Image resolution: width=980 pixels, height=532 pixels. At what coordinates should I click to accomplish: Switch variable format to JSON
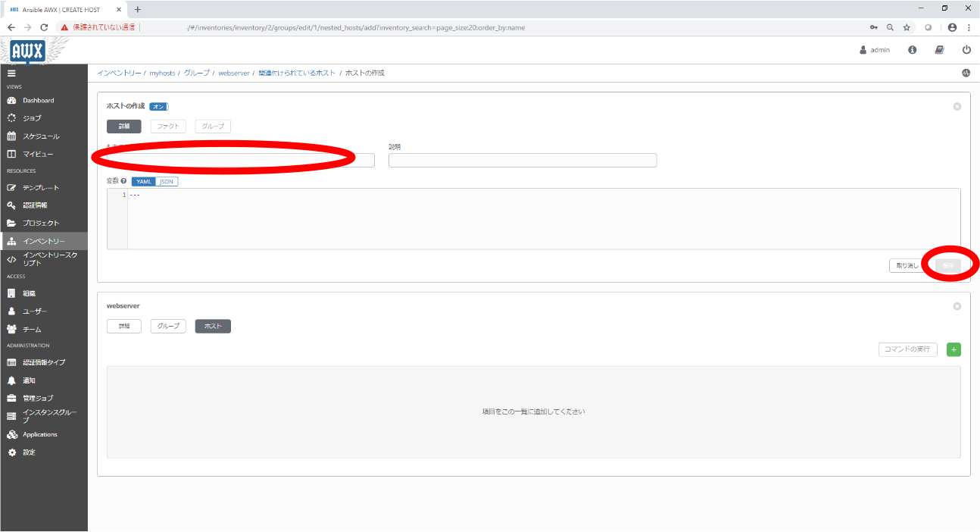click(167, 182)
